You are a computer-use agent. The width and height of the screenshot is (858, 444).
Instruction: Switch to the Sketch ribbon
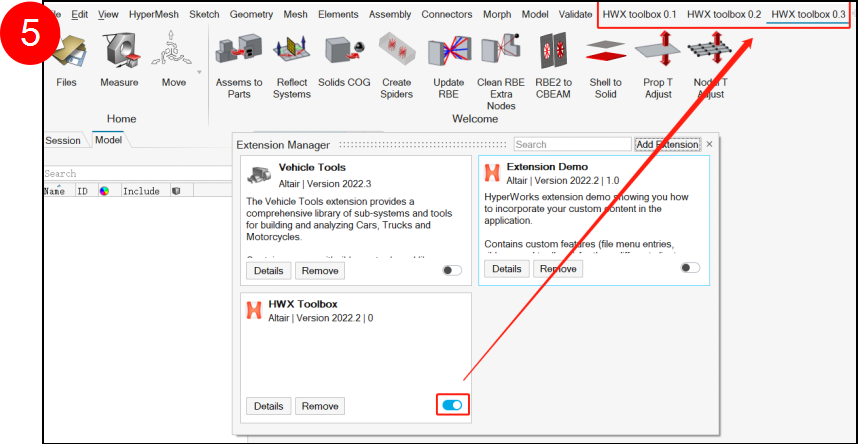coord(204,15)
